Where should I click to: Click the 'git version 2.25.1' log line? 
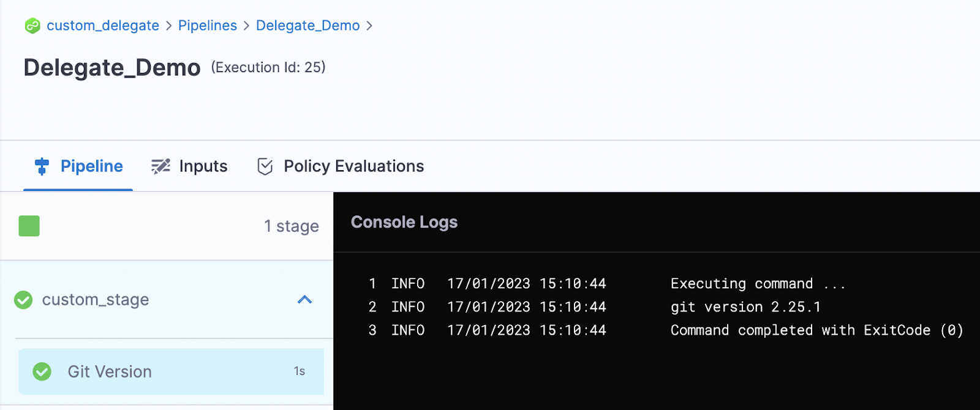(745, 307)
